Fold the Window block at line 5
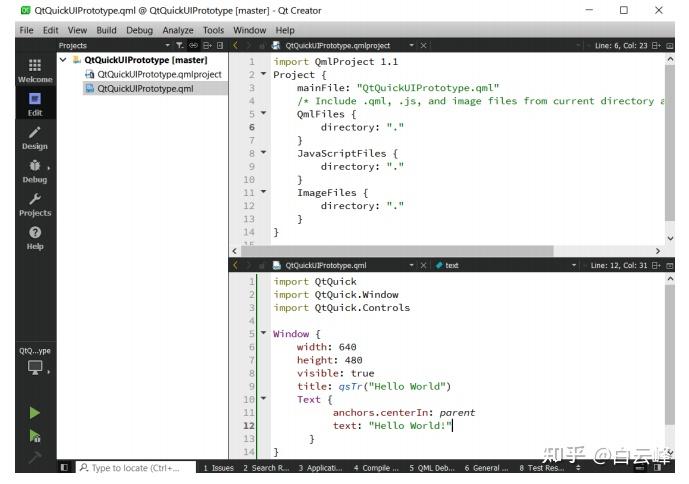Viewport: 689px width, 484px height. coord(264,333)
